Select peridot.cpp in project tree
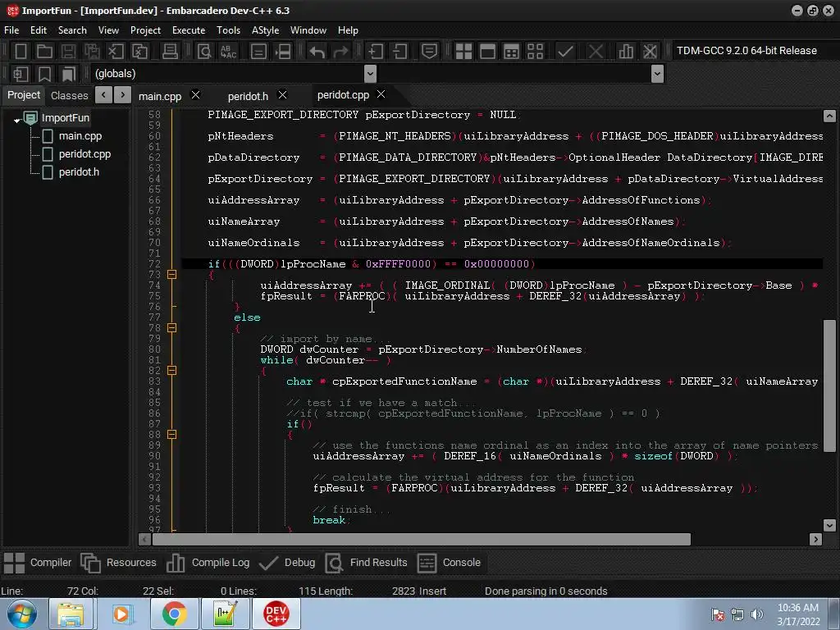 84,153
